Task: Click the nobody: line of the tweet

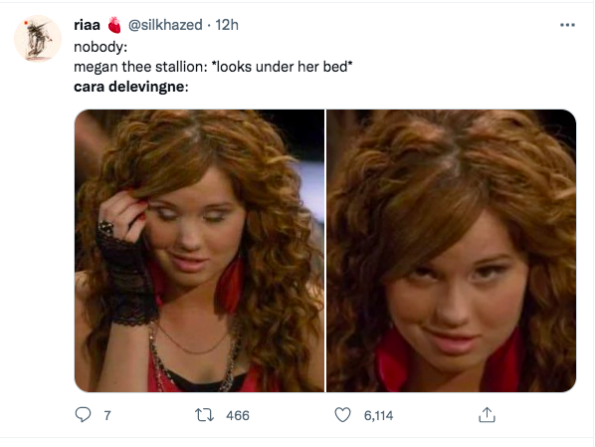Action: coord(101,47)
